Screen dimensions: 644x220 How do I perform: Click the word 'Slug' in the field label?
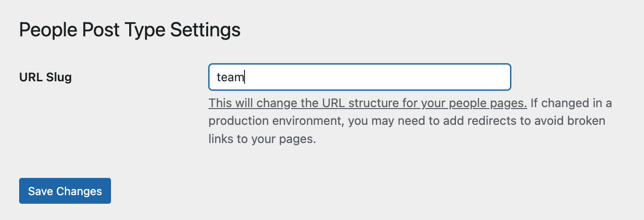click(60, 77)
